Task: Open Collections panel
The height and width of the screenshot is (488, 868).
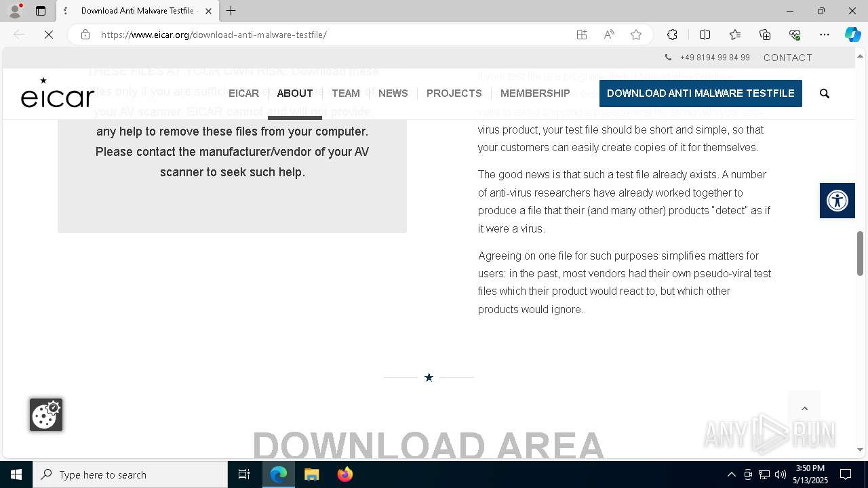Action: click(765, 35)
